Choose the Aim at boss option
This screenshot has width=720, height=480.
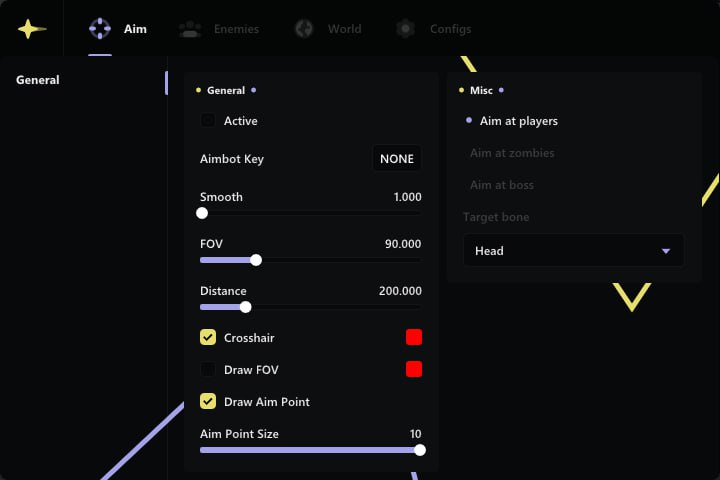click(x=502, y=185)
